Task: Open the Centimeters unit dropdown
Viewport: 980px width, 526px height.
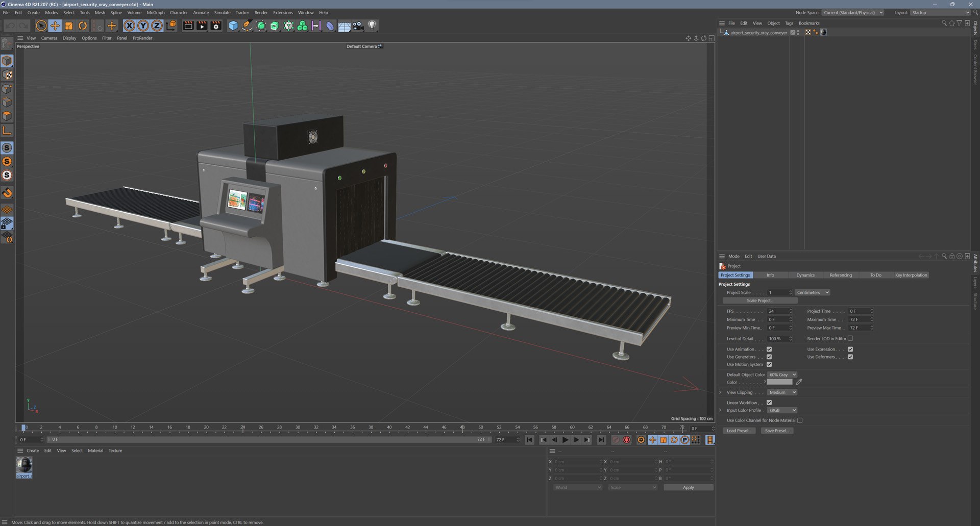Action: (812, 292)
